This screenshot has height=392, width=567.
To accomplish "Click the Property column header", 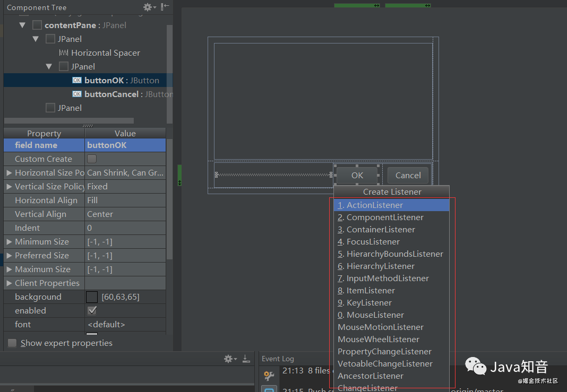I will 44,133.
